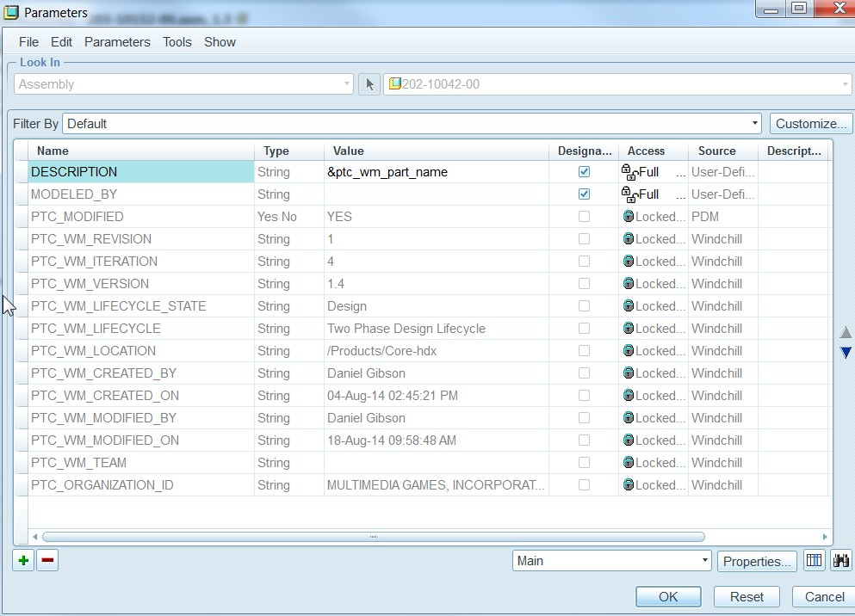Viewport: 855px width, 616px height.
Task: Click the Source column header
Action: pyautogui.click(x=723, y=151)
